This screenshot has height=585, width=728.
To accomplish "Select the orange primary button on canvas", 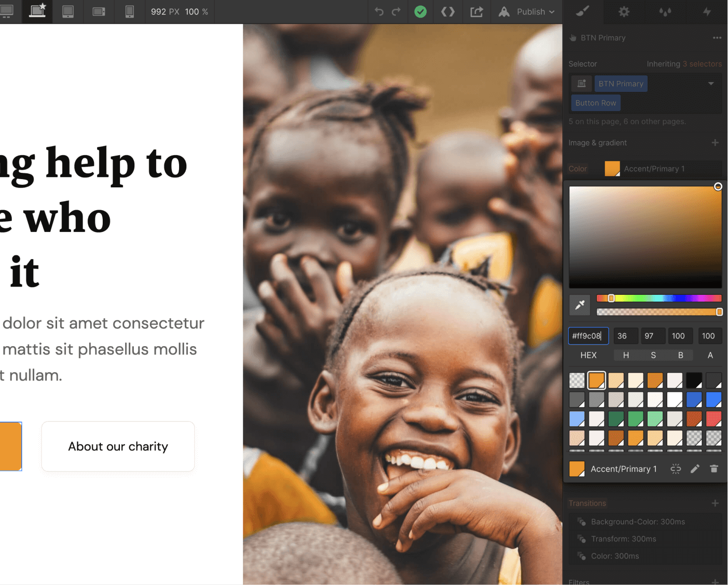I will (x=10, y=446).
